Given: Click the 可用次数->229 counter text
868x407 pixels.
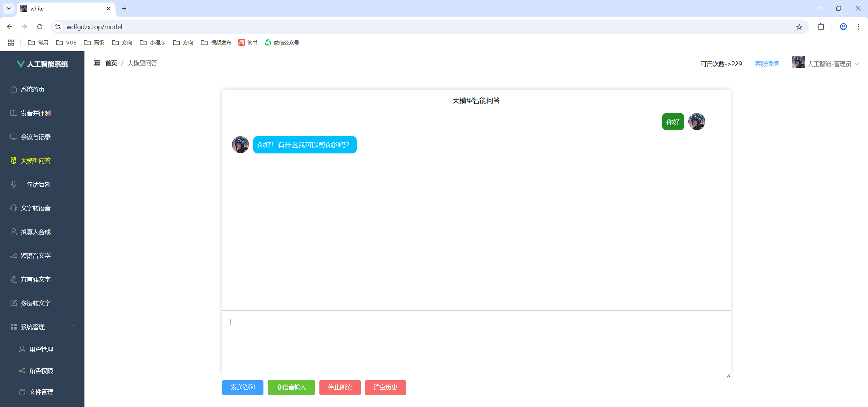Looking at the screenshot, I should pos(721,64).
